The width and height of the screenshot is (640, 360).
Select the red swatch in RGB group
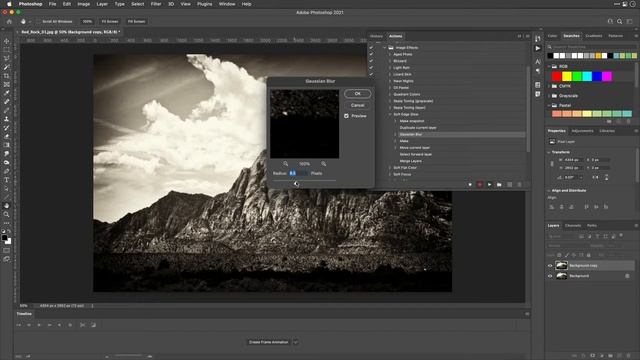point(557,76)
